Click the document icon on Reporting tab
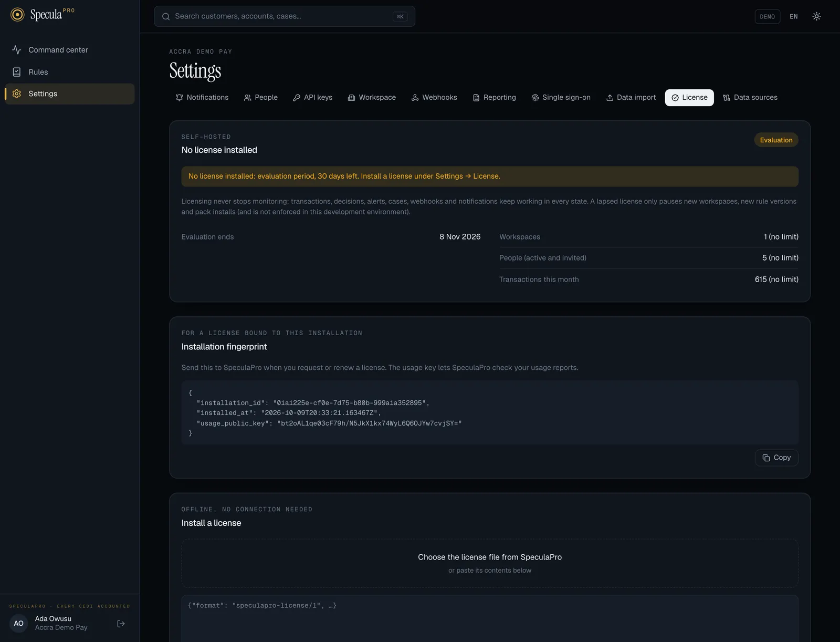Viewport: 840px width, 642px height. pos(476,98)
